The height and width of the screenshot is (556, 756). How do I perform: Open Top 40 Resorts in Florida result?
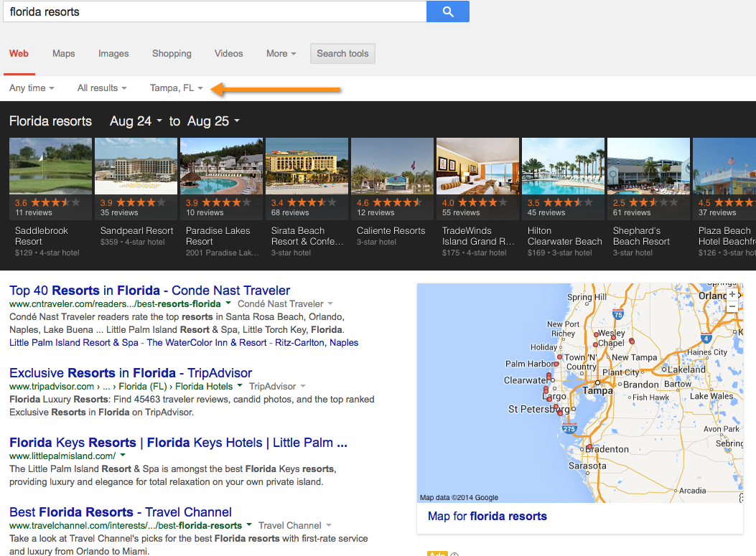pyautogui.click(x=149, y=291)
